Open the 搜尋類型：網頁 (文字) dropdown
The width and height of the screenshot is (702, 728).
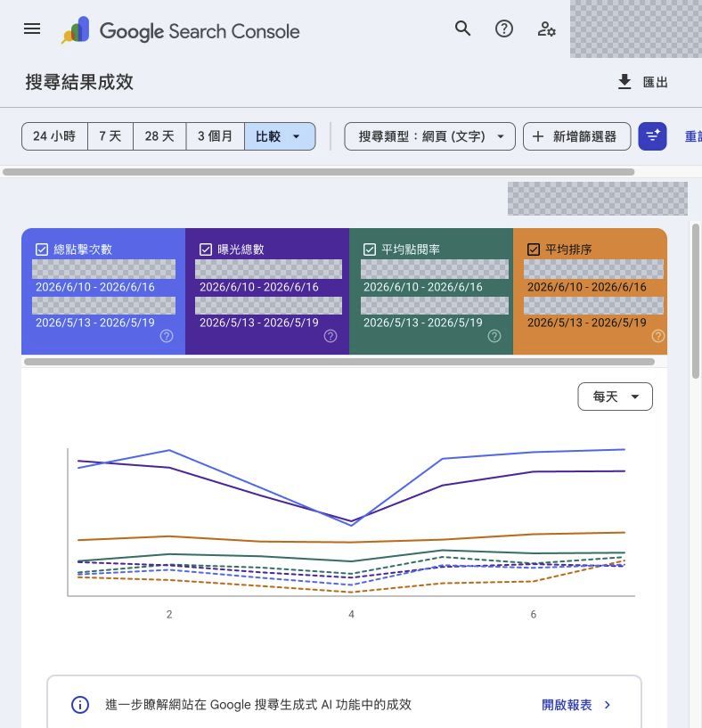pos(430,136)
